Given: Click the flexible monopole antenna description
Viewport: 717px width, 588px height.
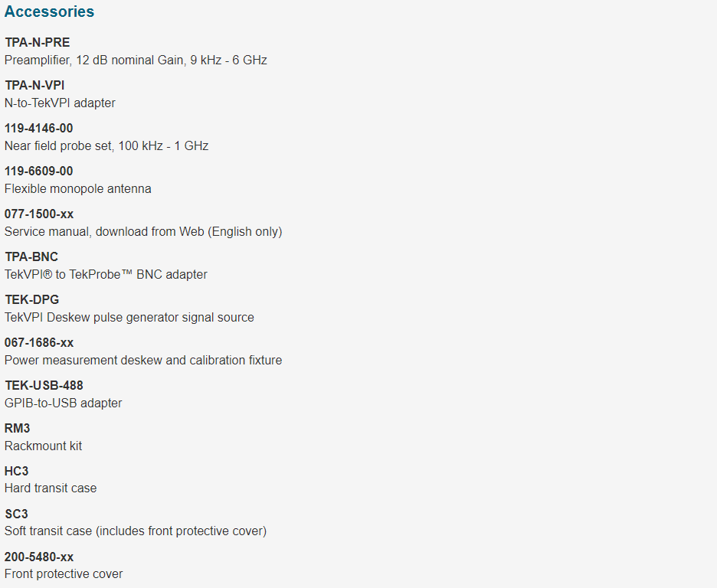Looking at the screenshot, I should pyautogui.click(x=77, y=188).
